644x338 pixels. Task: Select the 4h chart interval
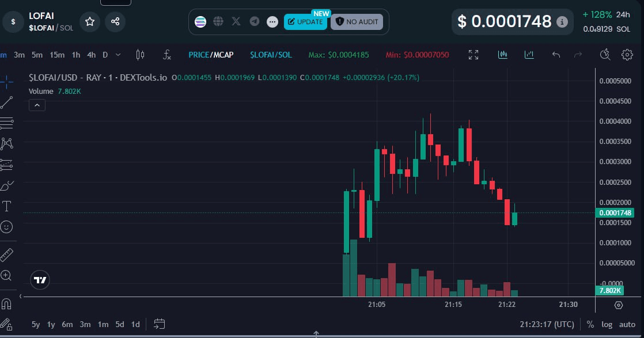[x=91, y=55]
